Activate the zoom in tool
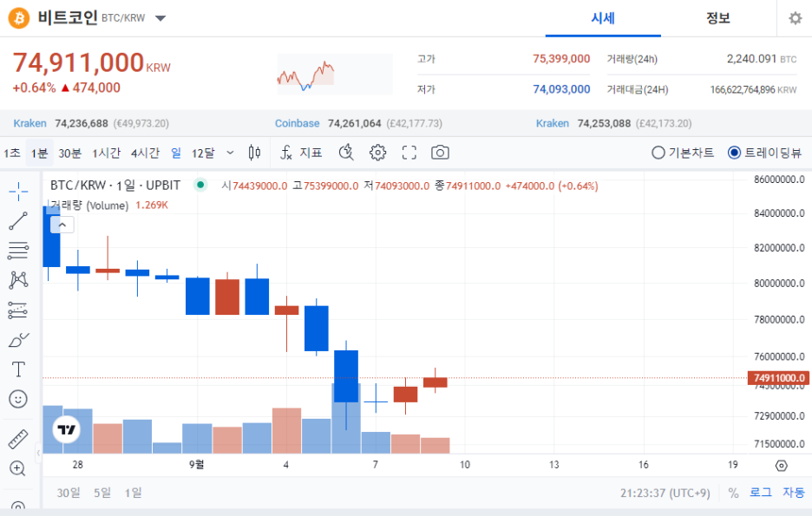Image resolution: width=812 pixels, height=516 pixels. tap(17, 468)
